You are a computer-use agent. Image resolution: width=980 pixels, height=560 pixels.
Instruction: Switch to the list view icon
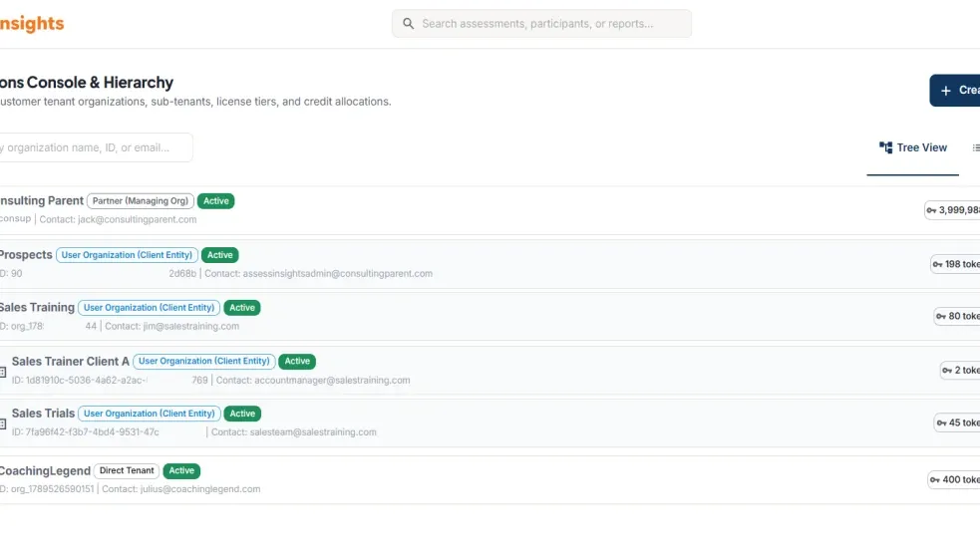pos(976,147)
